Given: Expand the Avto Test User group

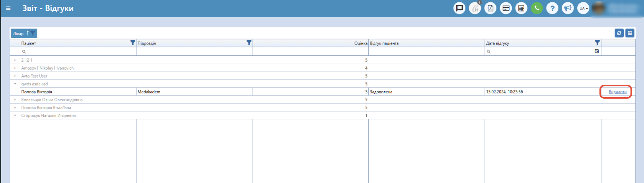Looking at the screenshot, I should (15, 76).
